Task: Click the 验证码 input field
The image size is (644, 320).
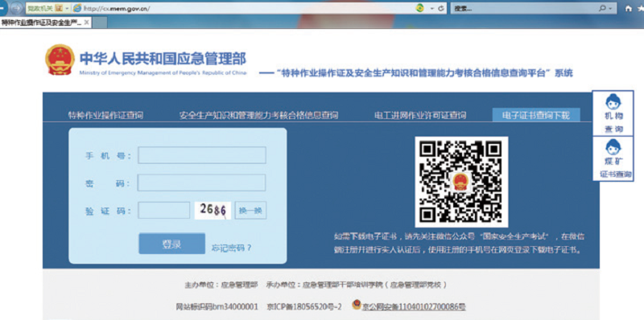Action: tap(163, 211)
